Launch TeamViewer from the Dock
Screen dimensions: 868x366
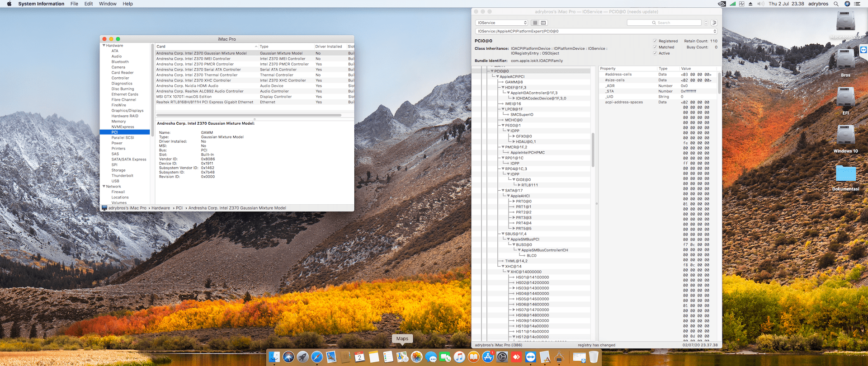point(531,357)
